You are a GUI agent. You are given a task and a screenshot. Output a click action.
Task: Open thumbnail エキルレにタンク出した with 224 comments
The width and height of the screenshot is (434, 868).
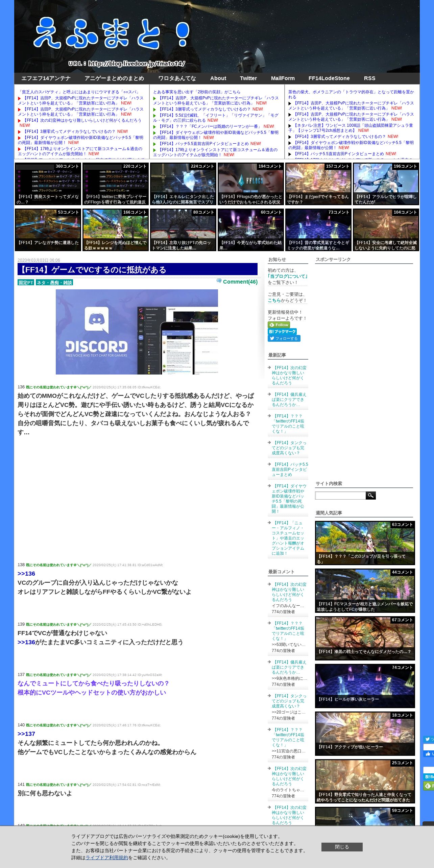pyautogui.click(x=183, y=184)
